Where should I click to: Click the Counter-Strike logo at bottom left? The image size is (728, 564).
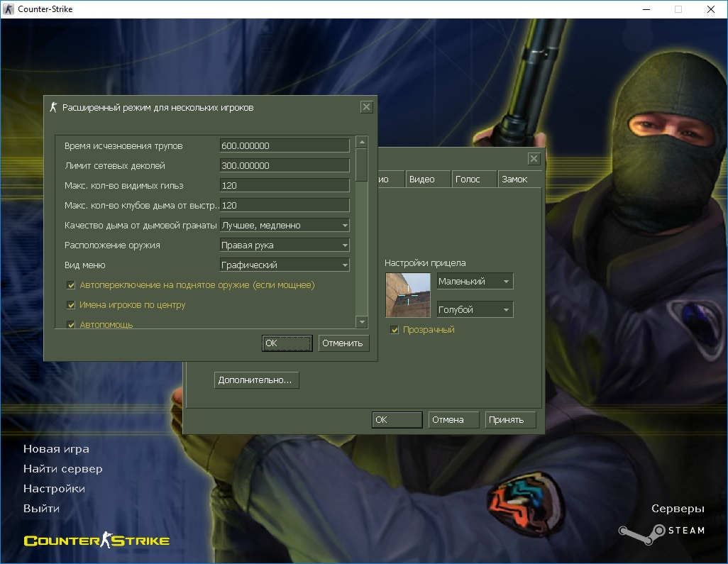tap(96, 541)
